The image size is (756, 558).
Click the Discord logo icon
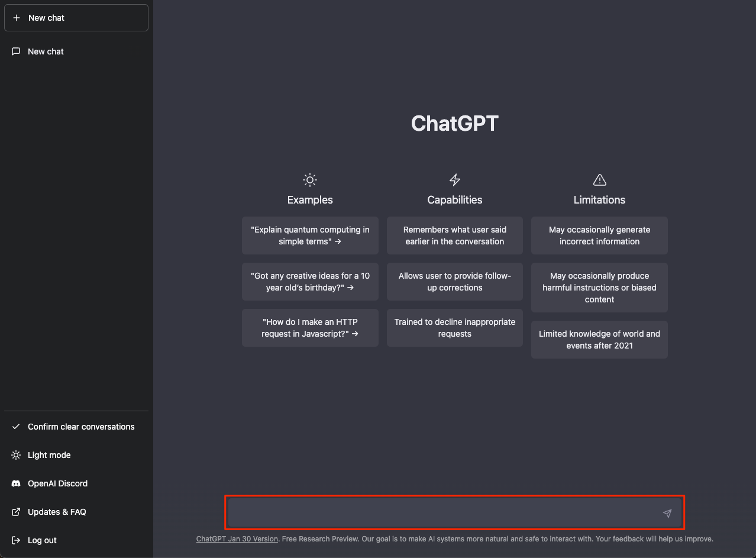tap(16, 483)
